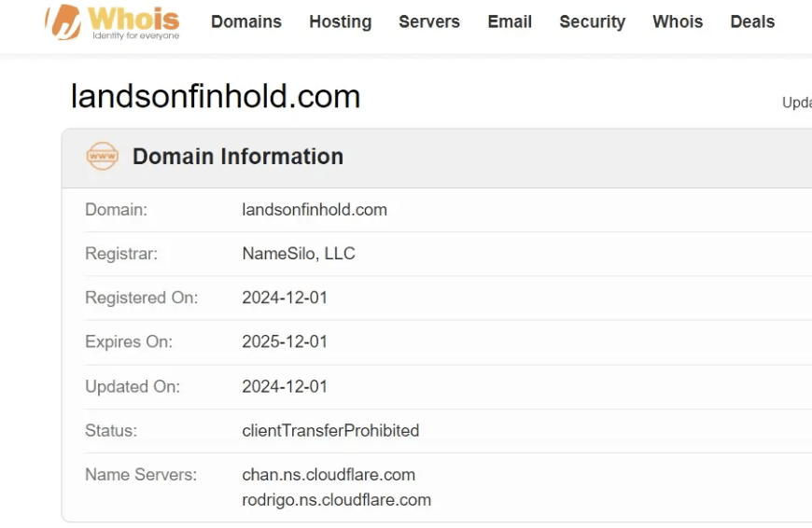Click the landsonfinhold.com domain value

315,210
